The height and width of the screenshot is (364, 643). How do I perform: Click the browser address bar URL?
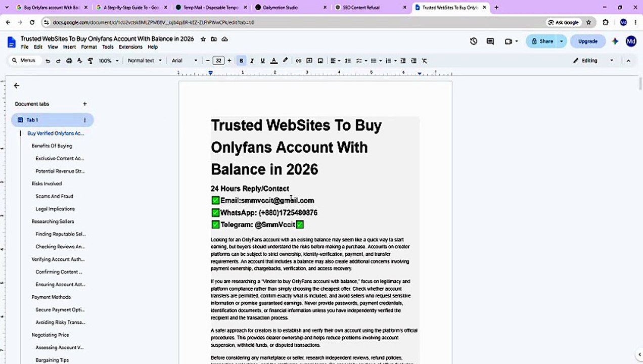click(154, 22)
